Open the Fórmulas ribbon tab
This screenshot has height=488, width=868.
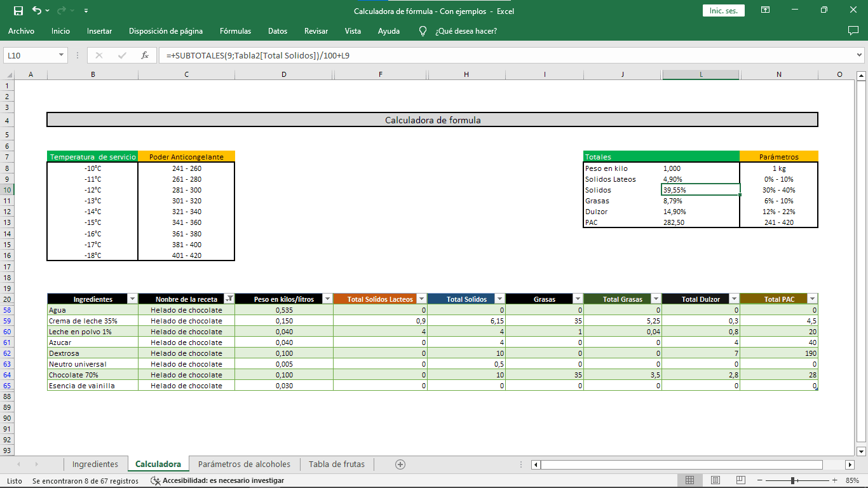click(x=235, y=30)
